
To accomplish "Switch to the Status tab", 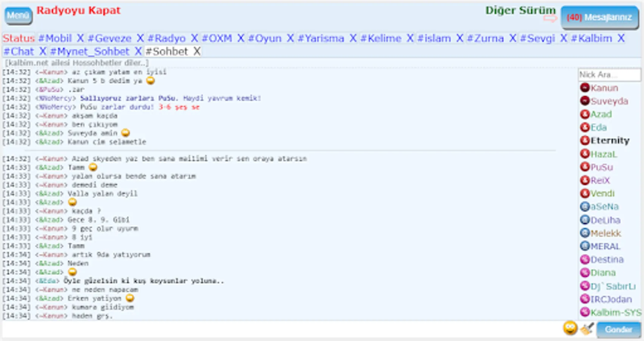I will tap(19, 38).
